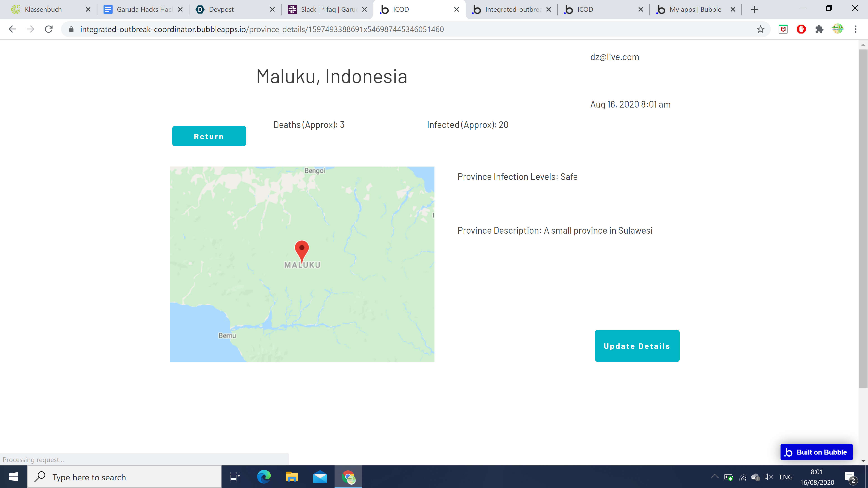Click the Pocket extension icon
This screenshot has width=868, height=488.
click(783, 29)
